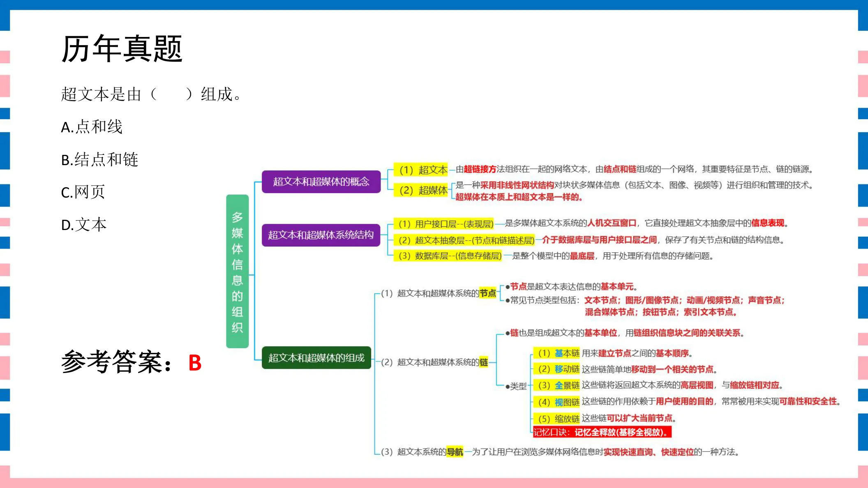Click the red text 可以扩大当前节点

pos(639,418)
